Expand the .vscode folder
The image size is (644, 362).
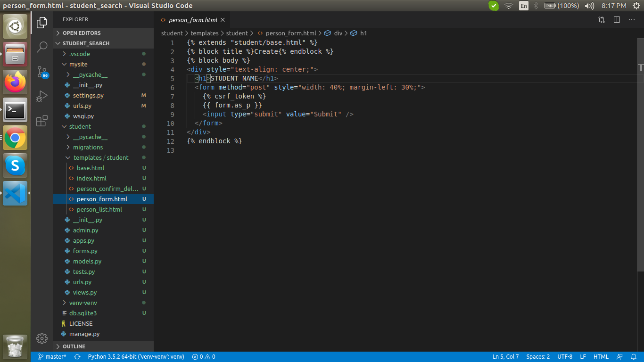pos(104,54)
